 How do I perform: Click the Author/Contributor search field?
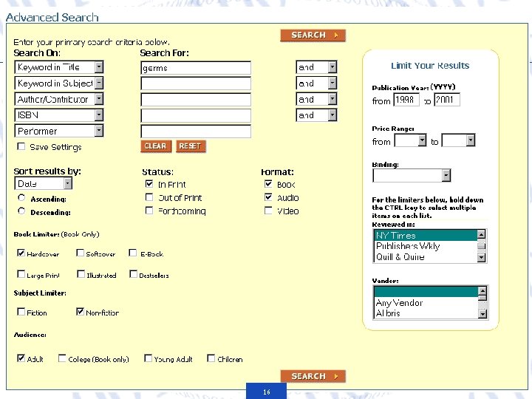[x=196, y=100]
